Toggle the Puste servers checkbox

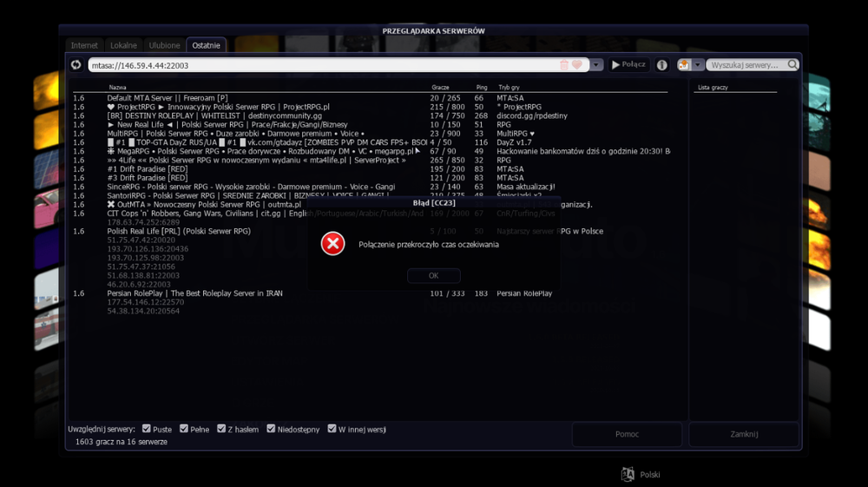146,428
